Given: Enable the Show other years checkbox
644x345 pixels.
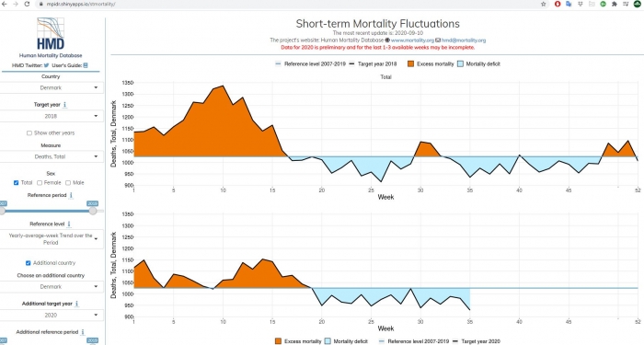Looking at the screenshot, I should (29, 133).
